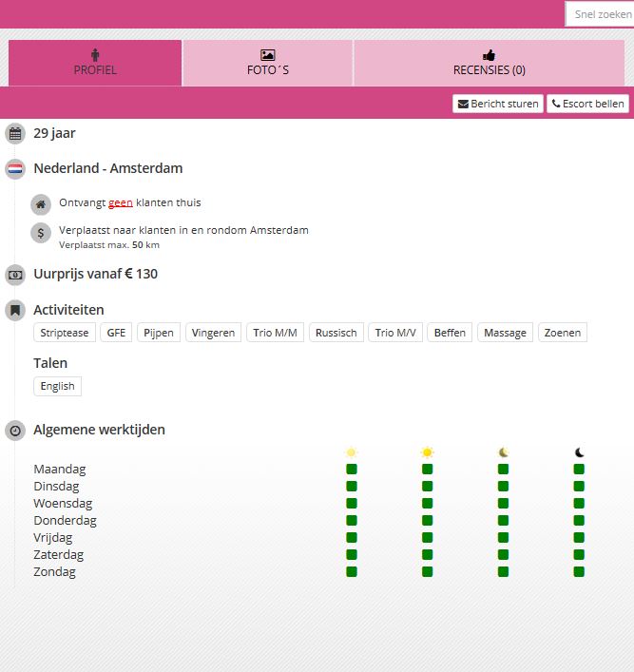Click Woensdag's second green availability square
Screen dimensions: 634x672
click(x=428, y=504)
